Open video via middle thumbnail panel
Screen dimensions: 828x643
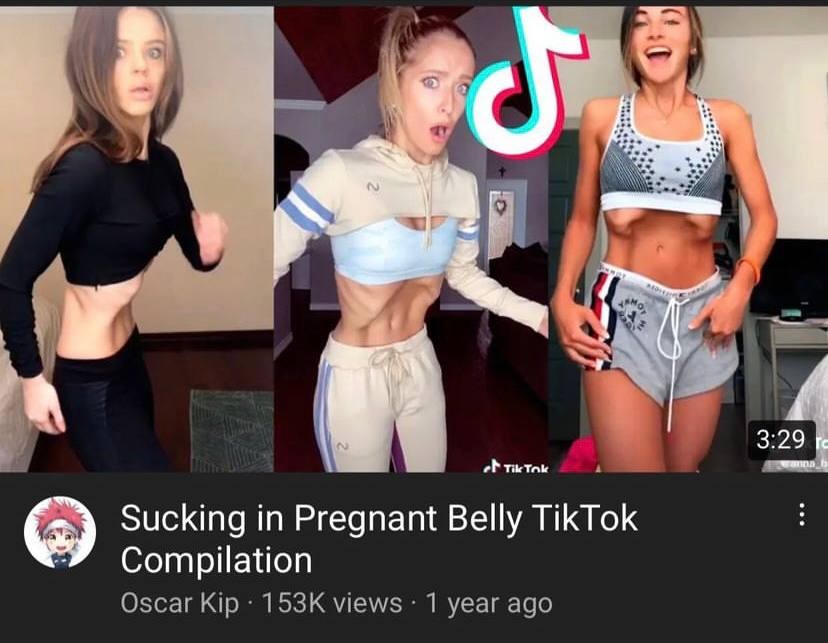411,239
